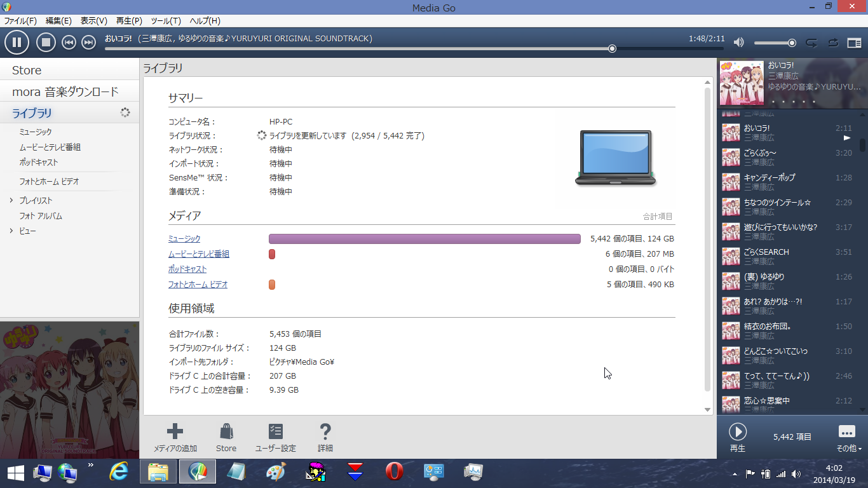
Task: Open the 再生(P) menu
Action: coord(129,21)
